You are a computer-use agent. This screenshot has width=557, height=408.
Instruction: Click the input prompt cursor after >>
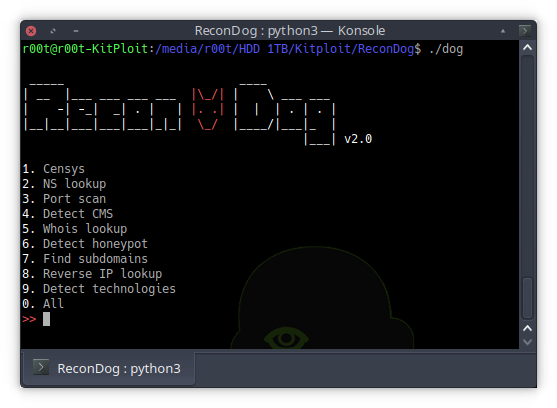(x=46, y=319)
